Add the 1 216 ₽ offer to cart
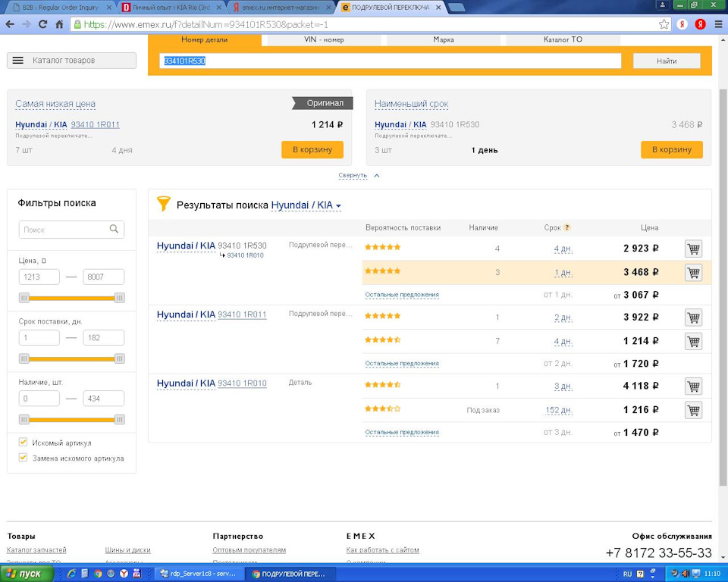This screenshot has height=582, width=728. [693, 410]
